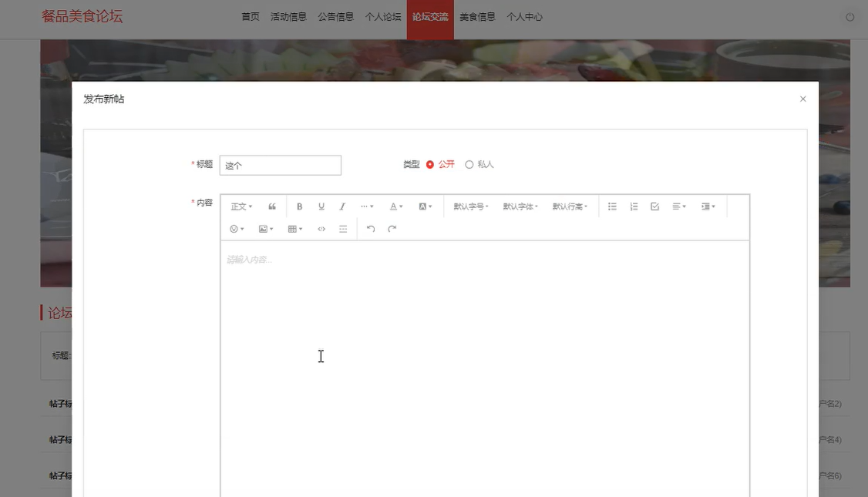Click the power logout icon in header

pos(849,17)
